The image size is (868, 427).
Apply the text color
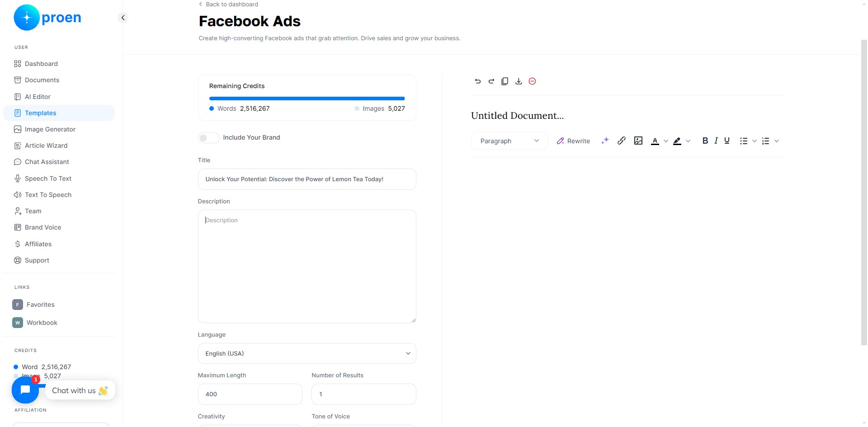pos(655,141)
